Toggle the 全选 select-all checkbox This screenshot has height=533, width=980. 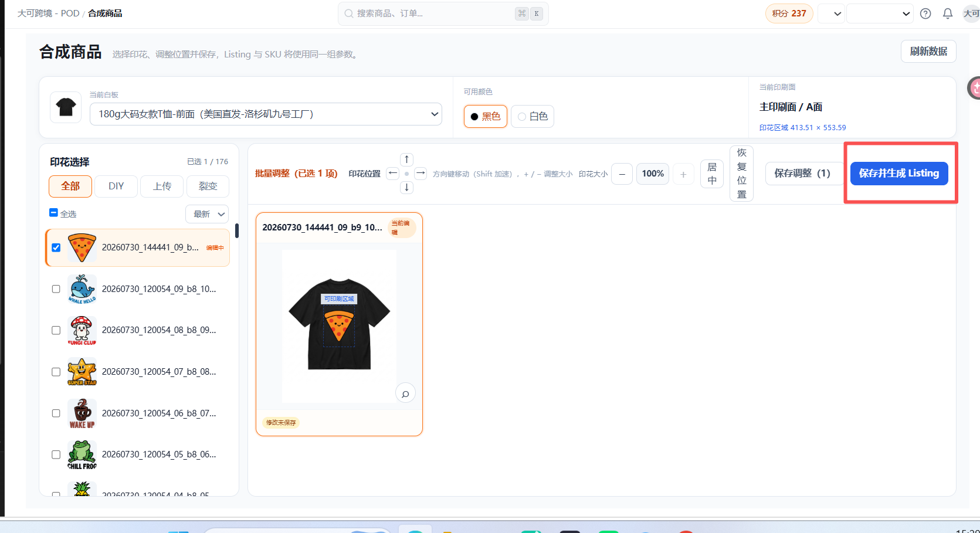coord(53,213)
